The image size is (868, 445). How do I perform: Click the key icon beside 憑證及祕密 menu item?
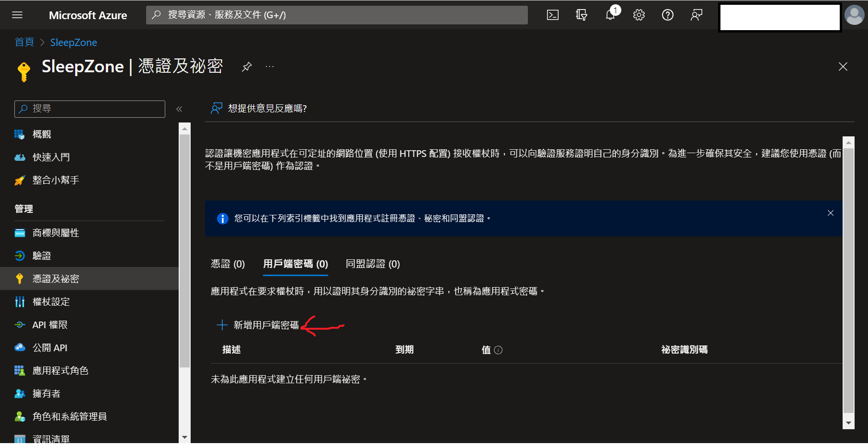tap(20, 279)
